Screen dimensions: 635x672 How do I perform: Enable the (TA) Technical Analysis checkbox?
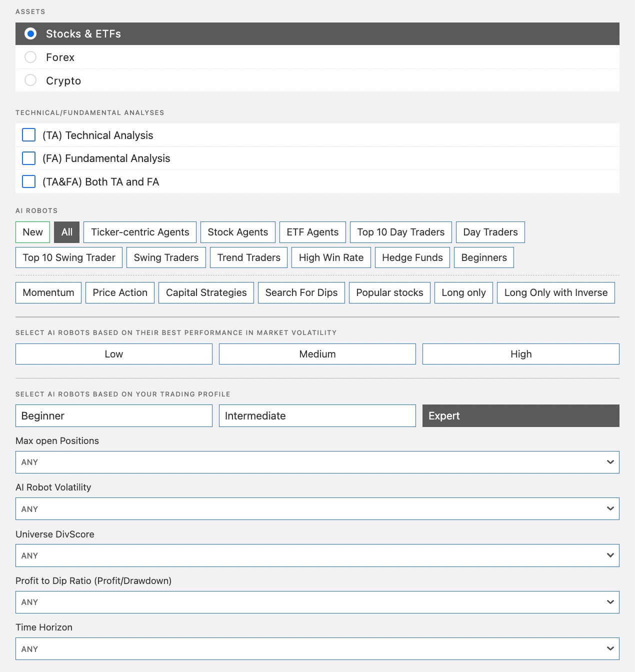[x=29, y=135]
